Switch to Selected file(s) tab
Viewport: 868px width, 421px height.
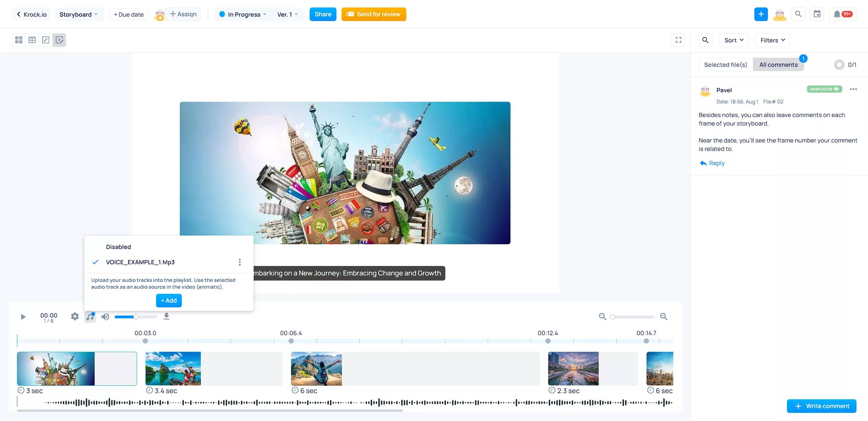(726, 65)
